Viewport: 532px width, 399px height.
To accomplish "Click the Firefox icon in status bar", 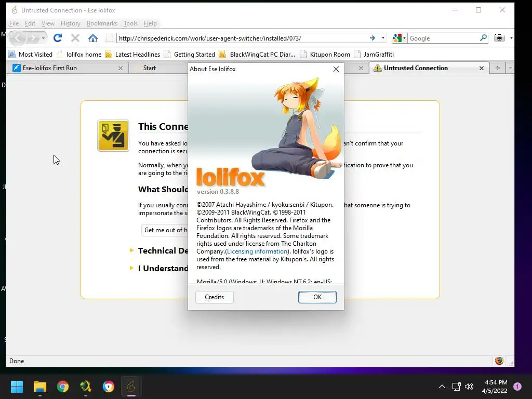I will click(499, 361).
